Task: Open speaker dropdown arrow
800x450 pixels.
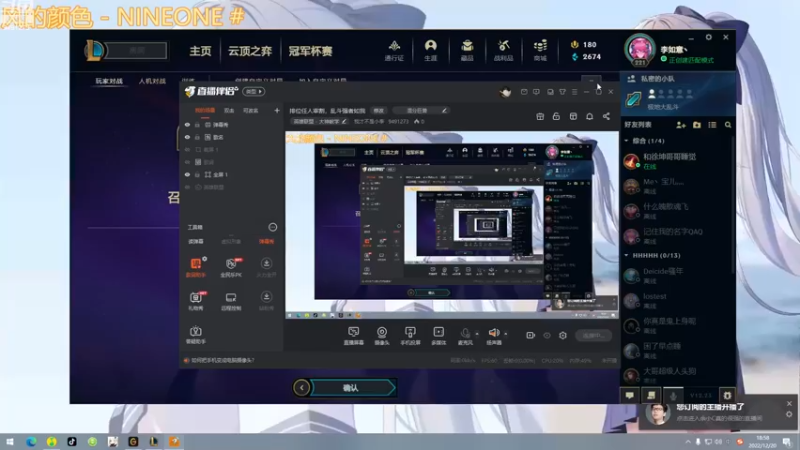Action: click(x=506, y=334)
